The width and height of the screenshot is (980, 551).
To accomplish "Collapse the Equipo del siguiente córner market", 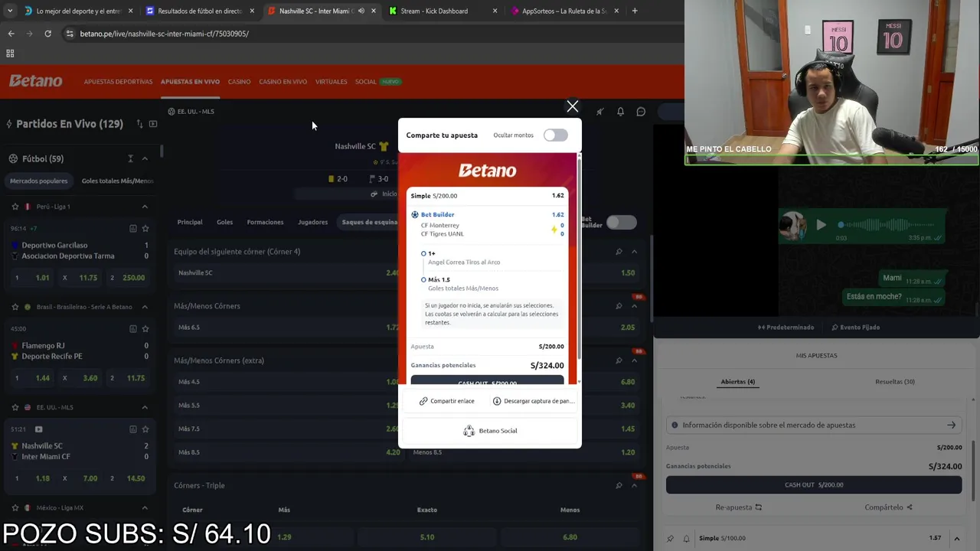I will 634,252.
